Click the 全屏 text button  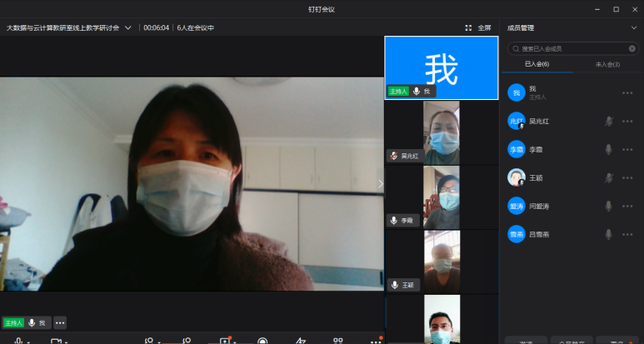coord(484,27)
